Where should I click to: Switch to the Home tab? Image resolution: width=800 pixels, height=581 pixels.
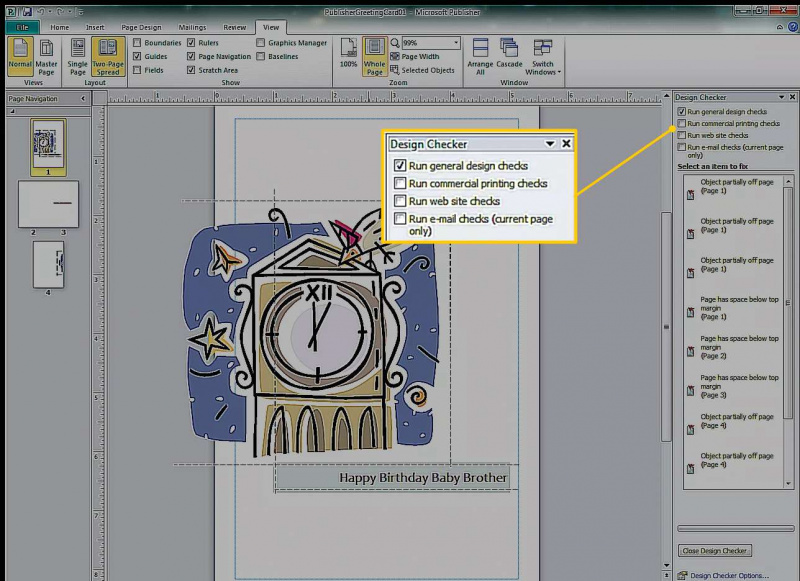pos(60,28)
